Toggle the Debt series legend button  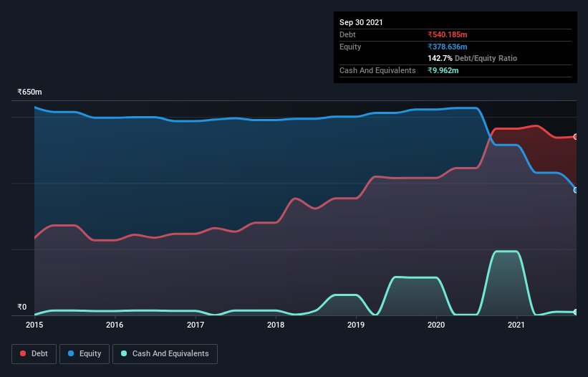[34, 354]
